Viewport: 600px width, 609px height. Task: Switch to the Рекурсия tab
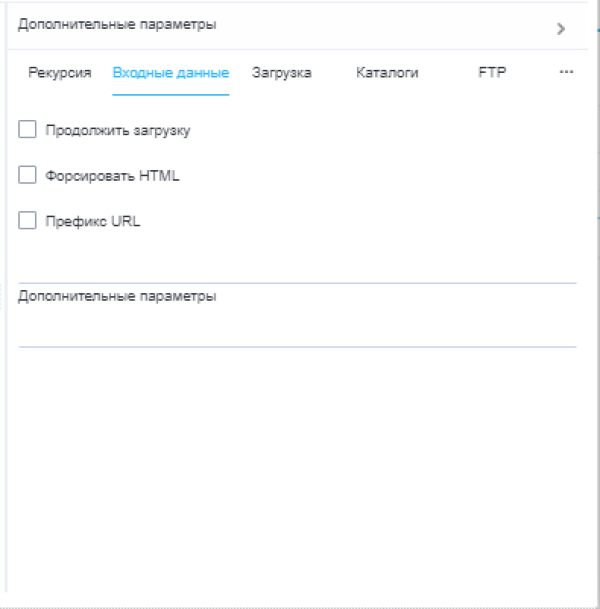[59, 73]
